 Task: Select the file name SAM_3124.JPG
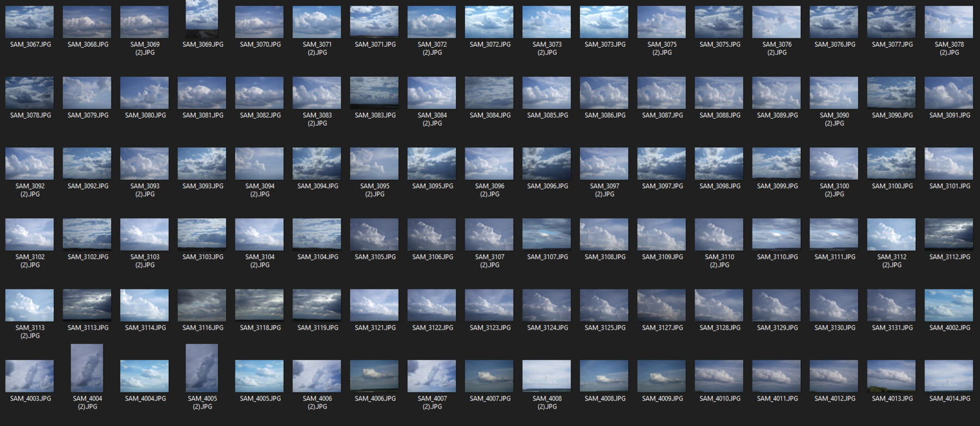click(x=547, y=328)
